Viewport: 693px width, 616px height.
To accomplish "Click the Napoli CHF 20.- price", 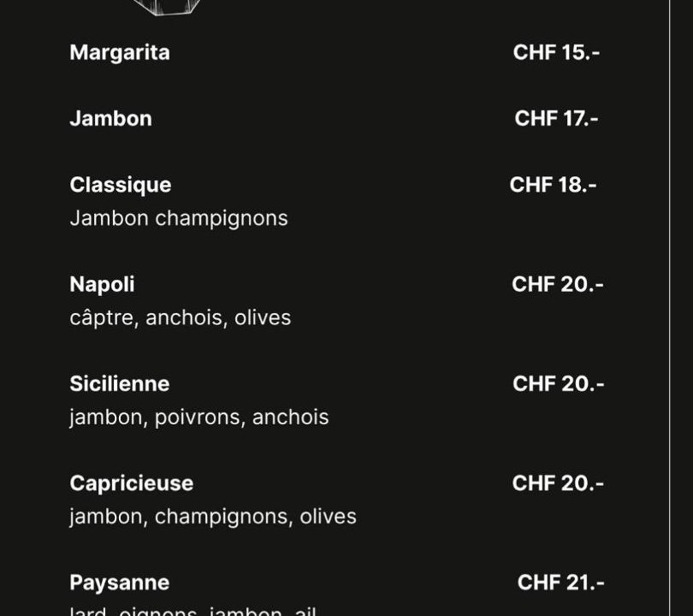I will pos(558,284).
